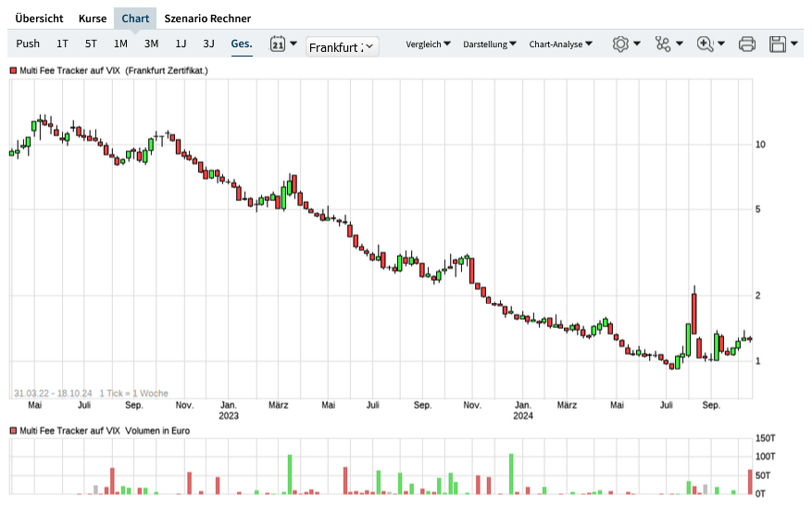Click the volume axis label 100T
The width and height of the screenshot is (812, 506).
[x=766, y=456]
